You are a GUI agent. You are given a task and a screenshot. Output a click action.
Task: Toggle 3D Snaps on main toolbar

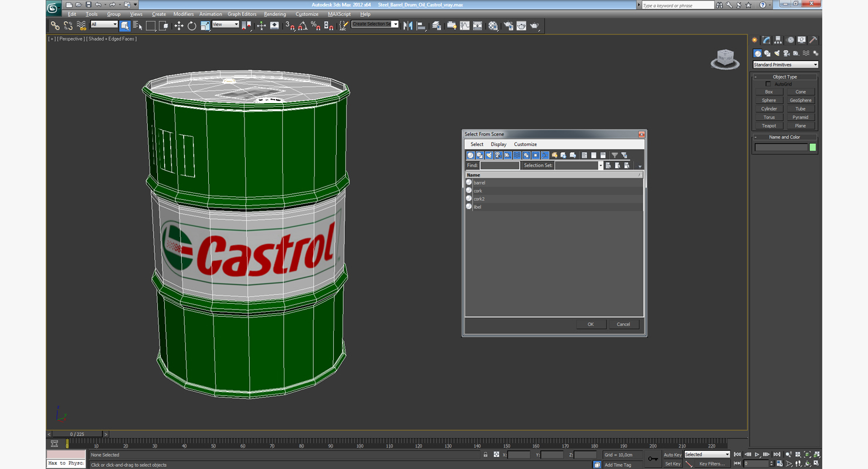tap(290, 25)
